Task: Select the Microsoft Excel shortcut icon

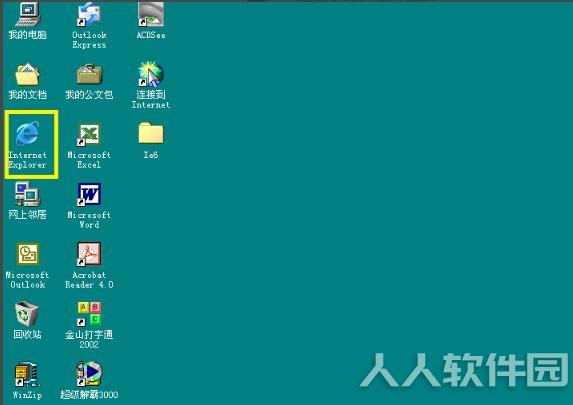Action: [89, 135]
